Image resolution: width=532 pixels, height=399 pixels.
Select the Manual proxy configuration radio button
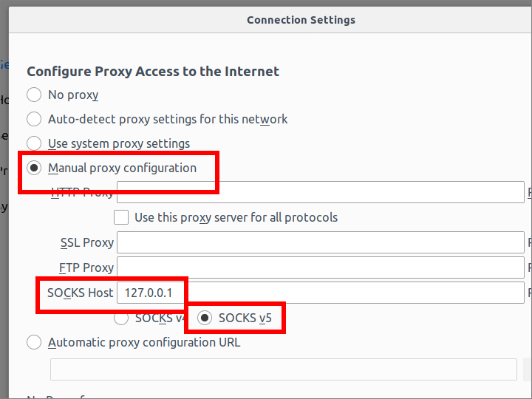(x=34, y=168)
